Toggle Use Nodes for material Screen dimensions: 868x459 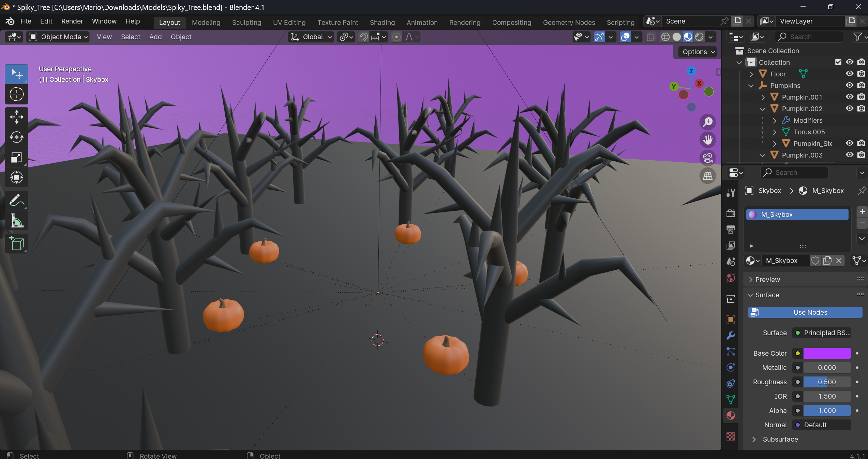point(805,312)
